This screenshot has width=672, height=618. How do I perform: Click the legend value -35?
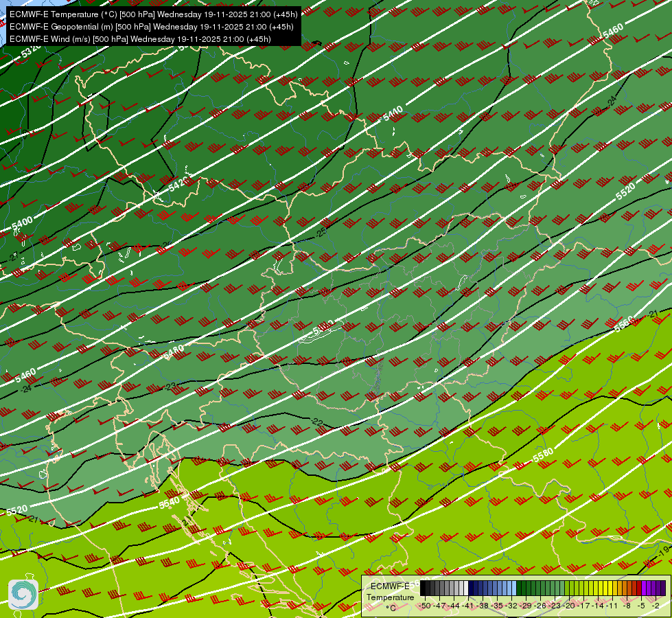[x=497, y=606]
